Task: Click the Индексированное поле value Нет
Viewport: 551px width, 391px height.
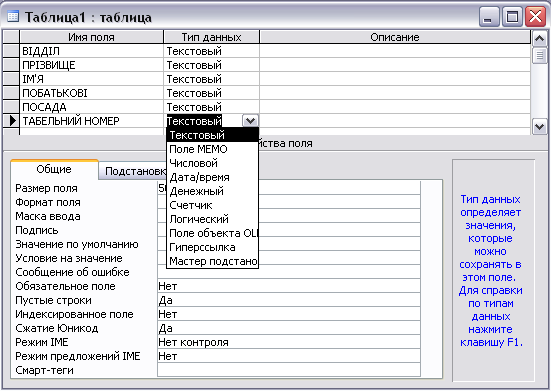Action: tap(289, 314)
